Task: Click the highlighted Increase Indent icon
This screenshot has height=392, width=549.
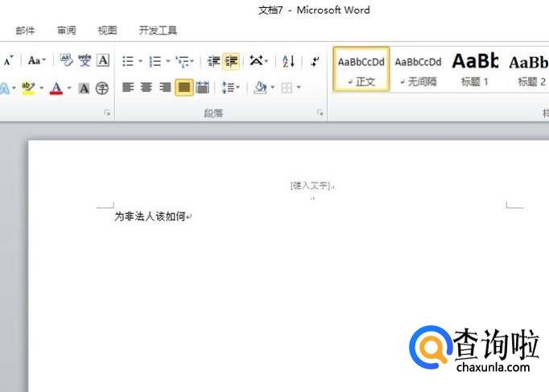Action: click(231, 61)
